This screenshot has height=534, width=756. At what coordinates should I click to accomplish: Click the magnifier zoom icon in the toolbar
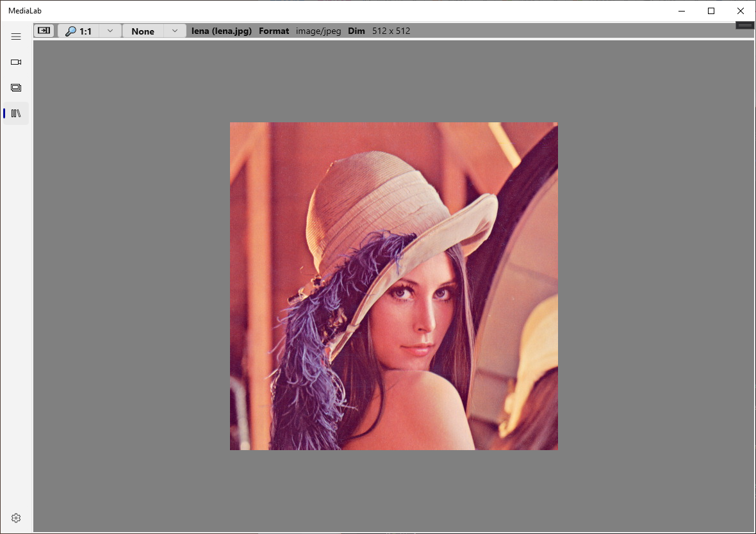coord(70,30)
